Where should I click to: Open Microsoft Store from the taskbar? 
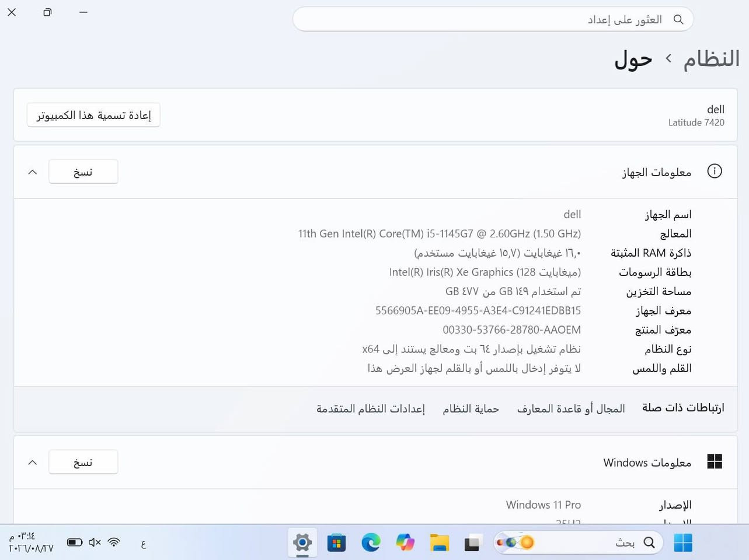pos(336,542)
